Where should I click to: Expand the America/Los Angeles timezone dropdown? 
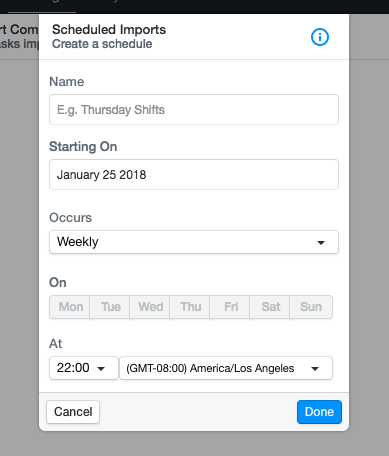click(226, 368)
